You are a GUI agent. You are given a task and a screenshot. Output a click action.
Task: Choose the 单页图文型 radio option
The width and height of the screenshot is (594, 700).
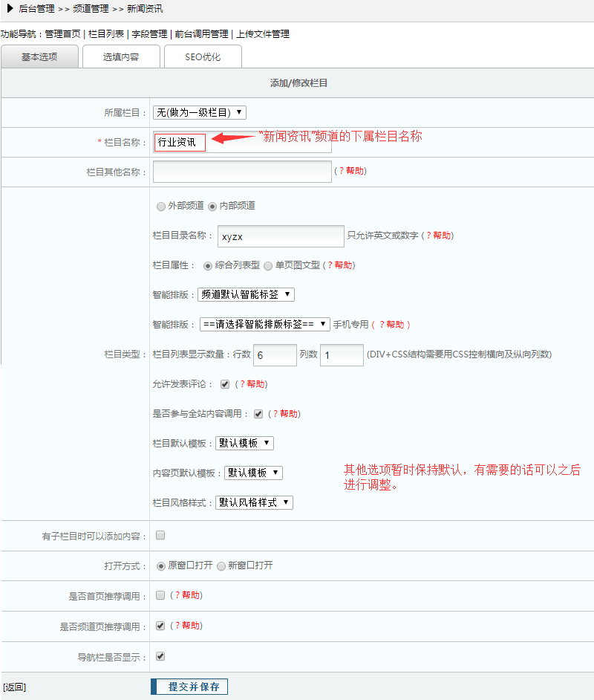click(x=268, y=265)
